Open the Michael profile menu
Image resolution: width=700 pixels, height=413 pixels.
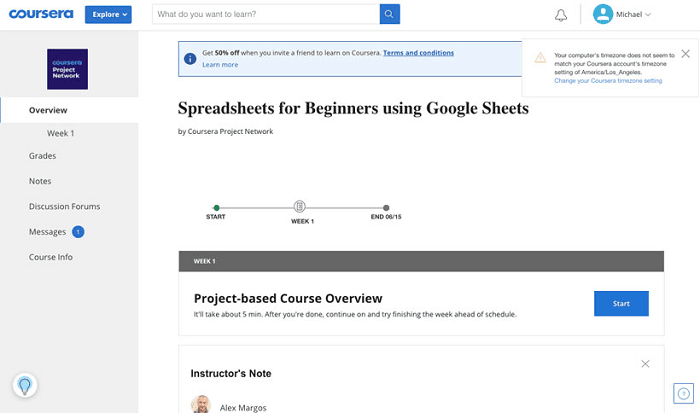(621, 14)
